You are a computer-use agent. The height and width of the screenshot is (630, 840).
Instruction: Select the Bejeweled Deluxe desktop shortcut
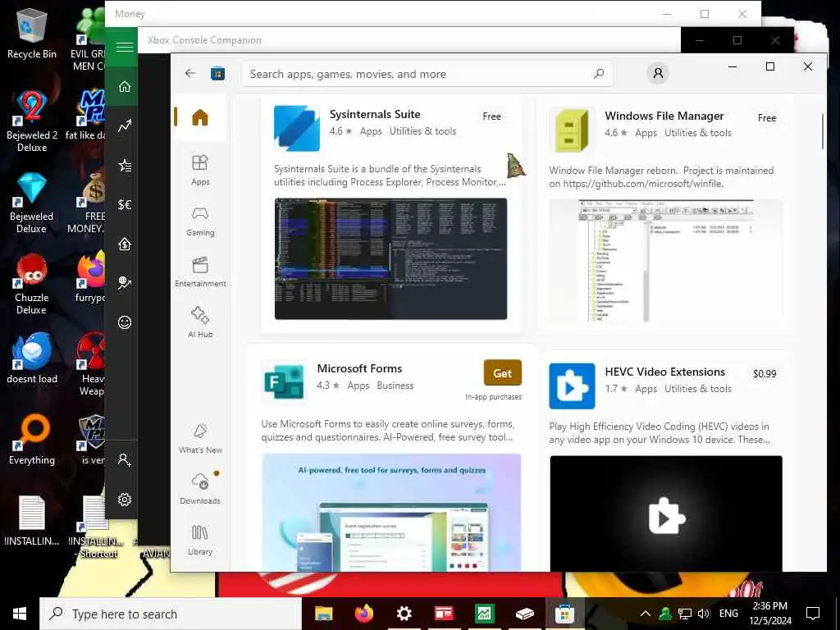pos(32,203)
